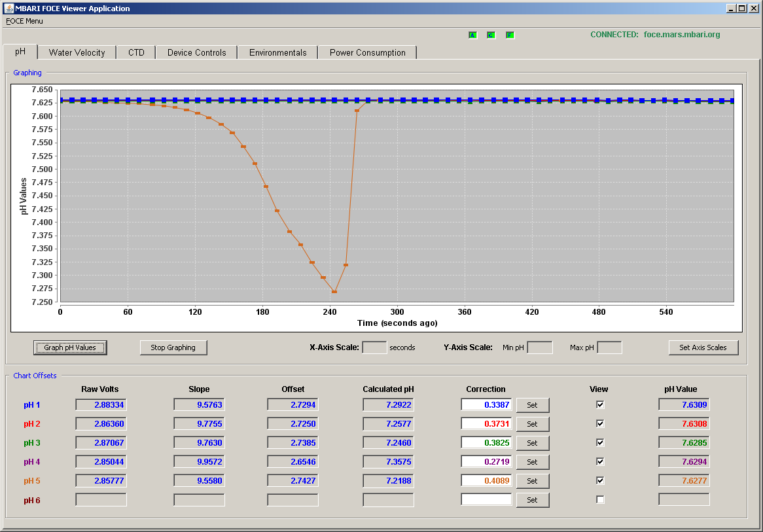763x532 pixels.
Task: Select the Power Consumption tab
Action: (x=367, y=52)
